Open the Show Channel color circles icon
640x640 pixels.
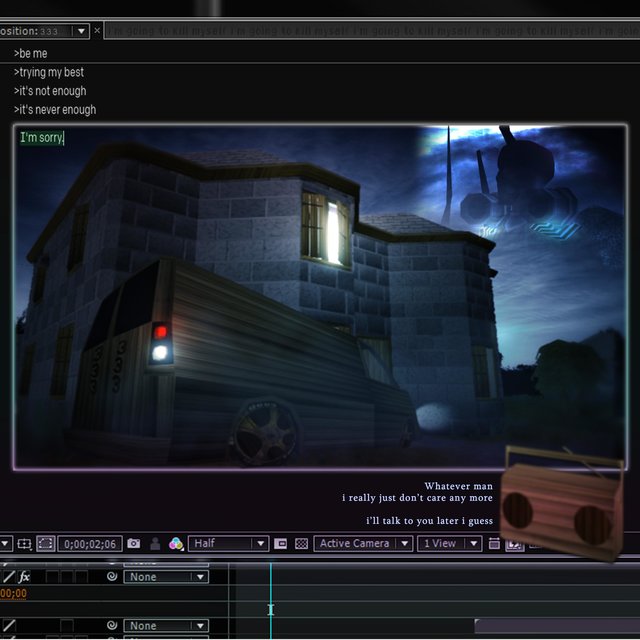(176, 544)
